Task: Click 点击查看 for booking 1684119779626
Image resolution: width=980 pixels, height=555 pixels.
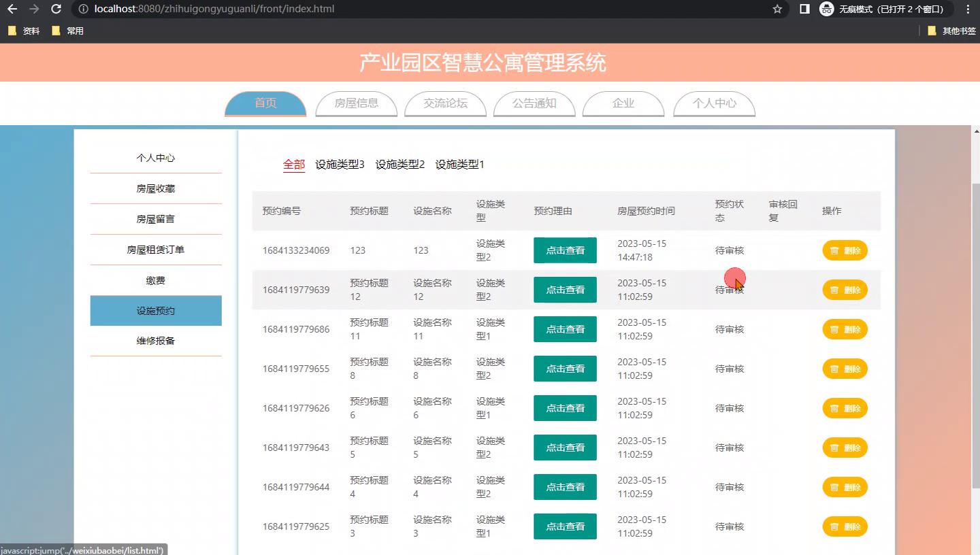Action: 565,408
